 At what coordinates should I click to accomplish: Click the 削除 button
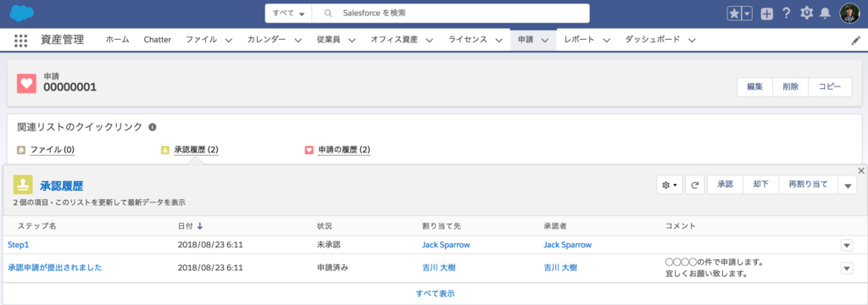coord(791,87)
